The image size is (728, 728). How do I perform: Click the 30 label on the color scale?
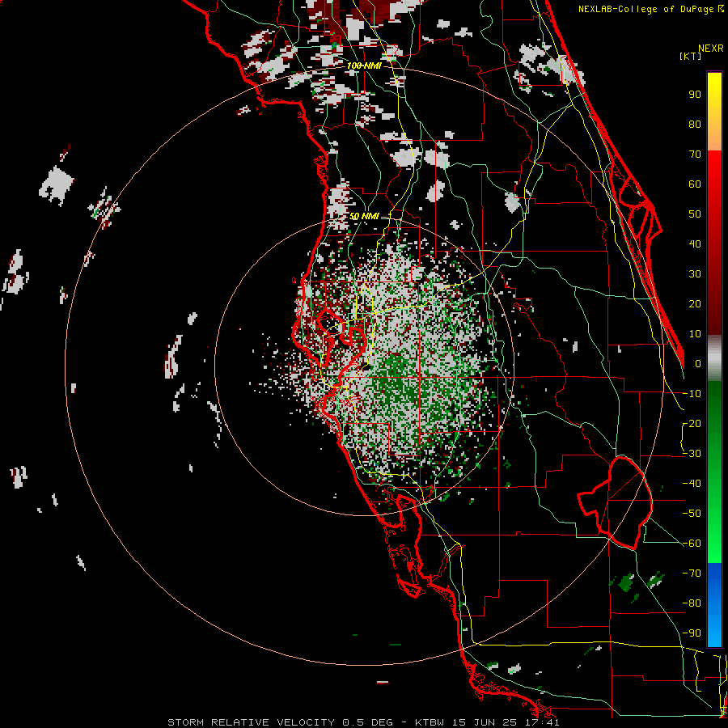tap(695, 274)
